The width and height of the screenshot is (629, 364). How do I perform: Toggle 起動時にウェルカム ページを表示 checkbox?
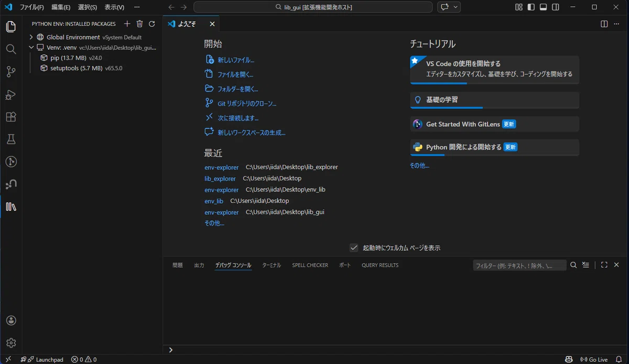tap(354, 248)
